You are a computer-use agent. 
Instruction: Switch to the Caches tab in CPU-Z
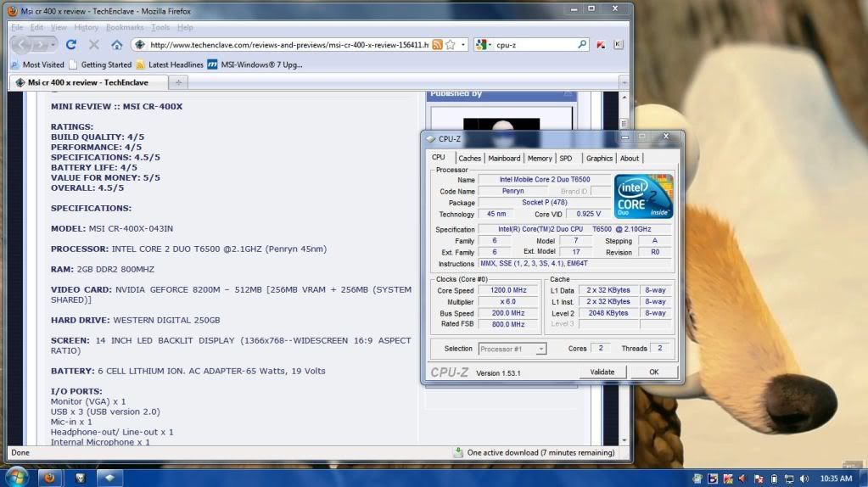(469, 159)
